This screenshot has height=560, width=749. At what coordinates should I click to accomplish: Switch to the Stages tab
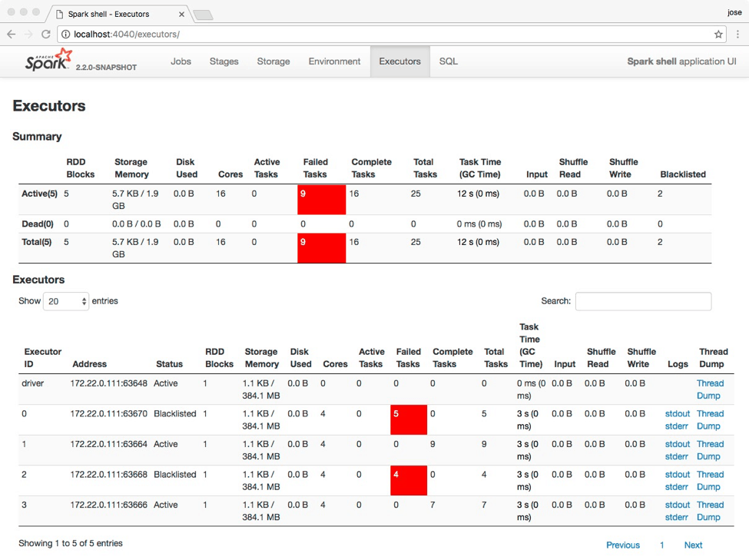coord(224,61)
